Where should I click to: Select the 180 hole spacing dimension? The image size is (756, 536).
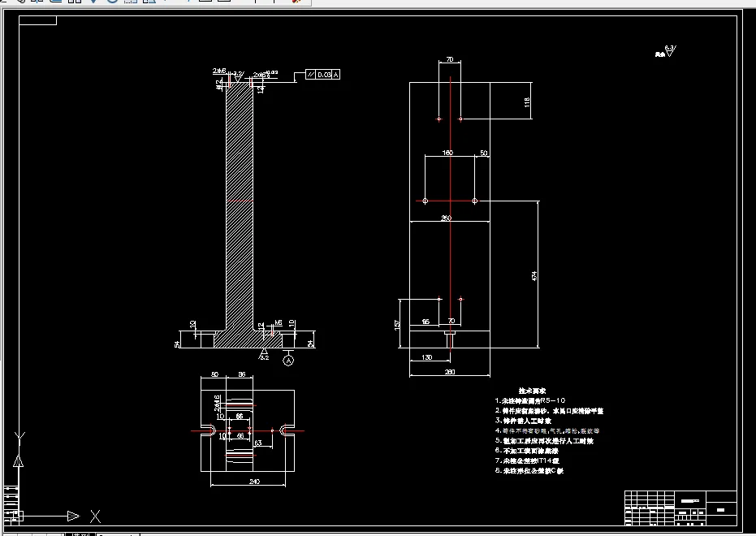(447, 153)
